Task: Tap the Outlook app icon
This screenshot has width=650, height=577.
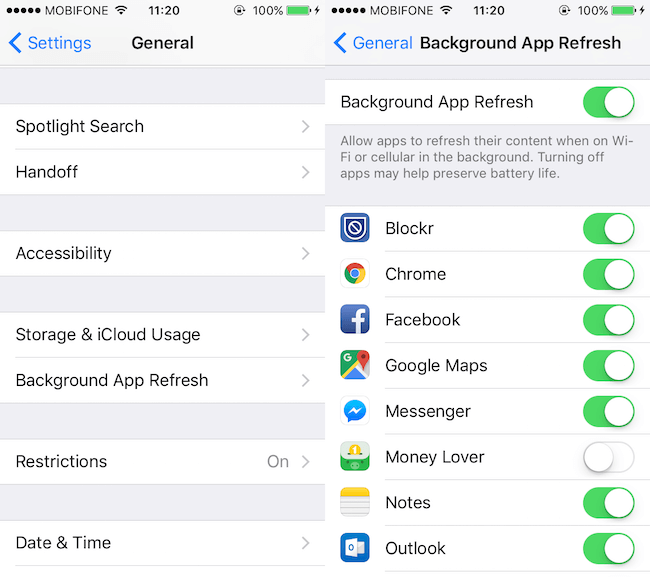Action: click(x=355, y=548)
